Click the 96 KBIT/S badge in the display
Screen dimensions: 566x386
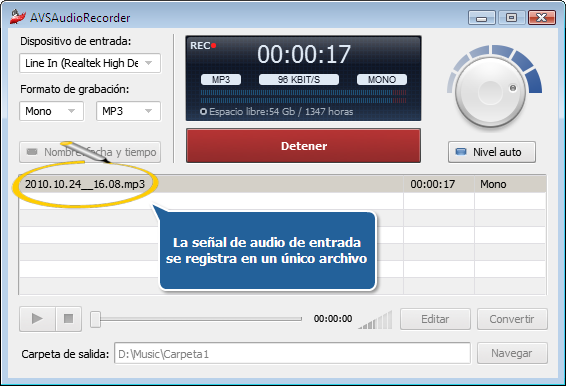click(x=299, y=79)
